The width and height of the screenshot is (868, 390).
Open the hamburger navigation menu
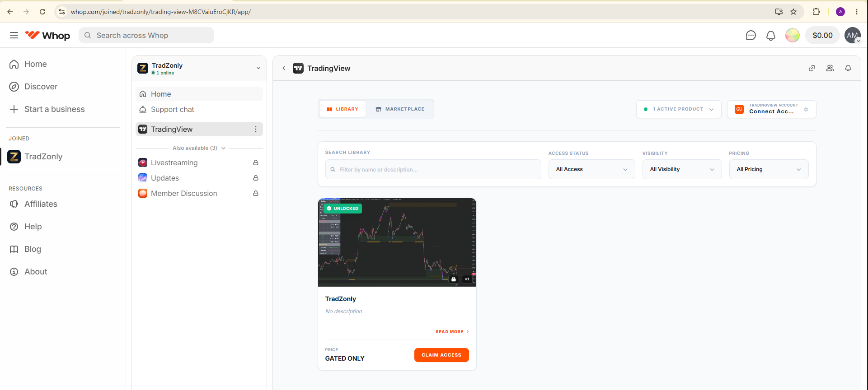(14, 35)
